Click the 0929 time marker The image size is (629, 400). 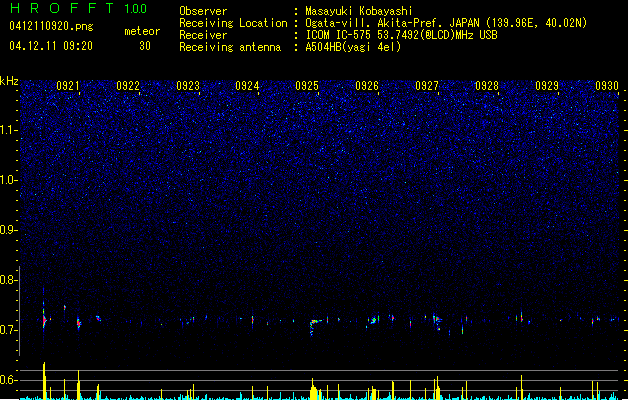[x=547, y=86]
